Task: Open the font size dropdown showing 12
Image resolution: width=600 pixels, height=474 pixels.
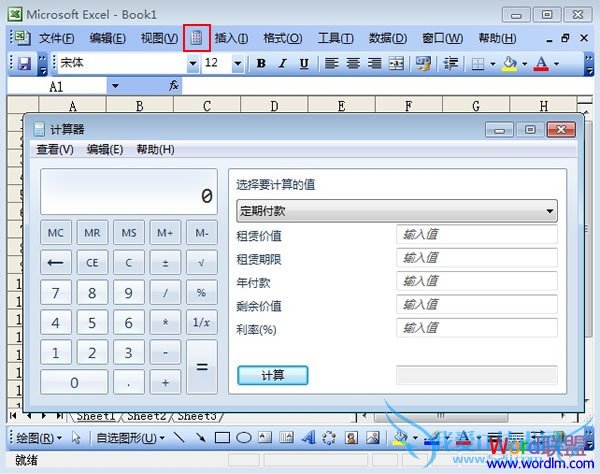Action: click(x=238, y=63)
